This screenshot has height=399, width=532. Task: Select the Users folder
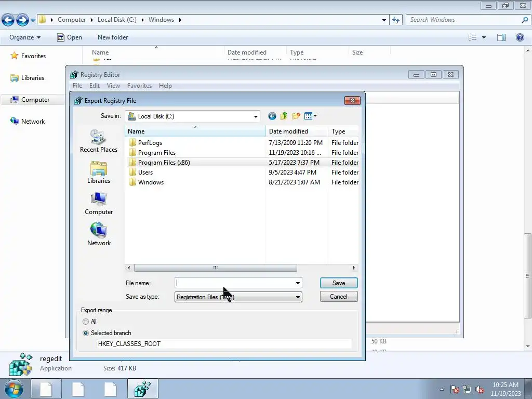(x=145, y=172)
